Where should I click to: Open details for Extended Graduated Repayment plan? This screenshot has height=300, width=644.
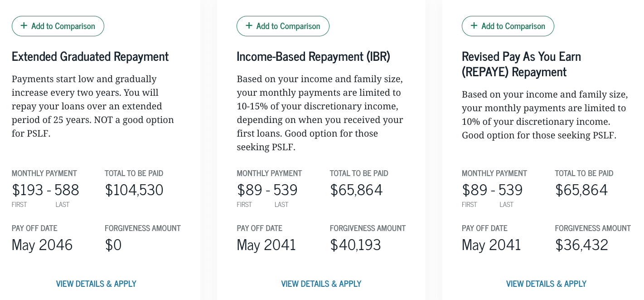click(x=96, y=284)
